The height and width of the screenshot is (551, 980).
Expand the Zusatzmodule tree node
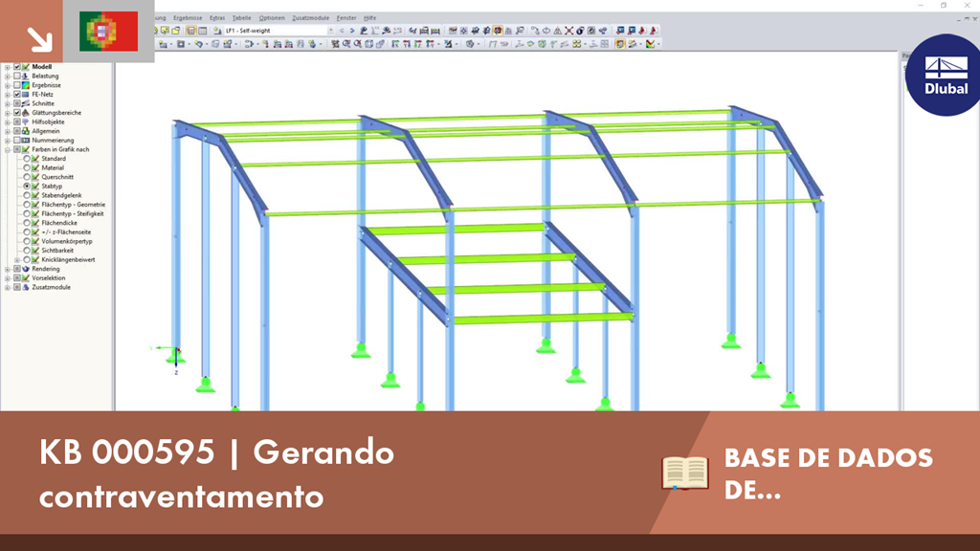(x=8, y=287)
